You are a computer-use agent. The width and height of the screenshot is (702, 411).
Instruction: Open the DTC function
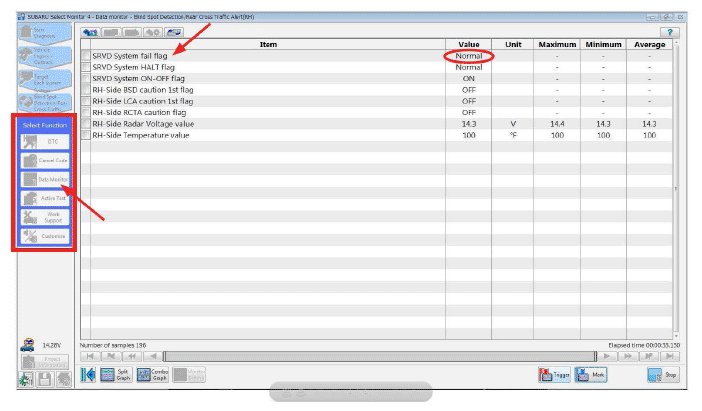(41, 142)
